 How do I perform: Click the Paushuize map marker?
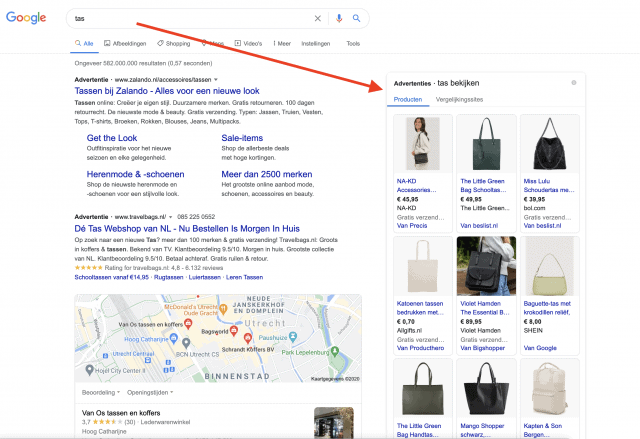click(x=293, y=337)
